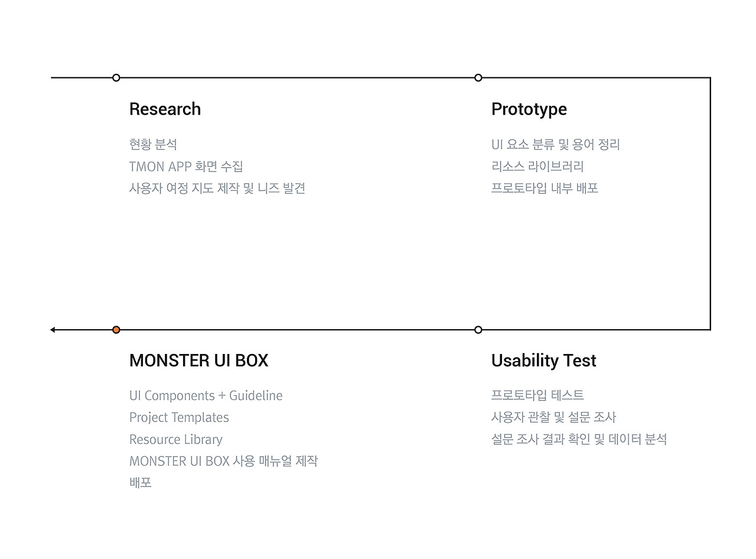Image resolution: width=756 pixels, height=559 pixels.
Task: Click the arrowhead at the timeline end
Action: [53, 330]
